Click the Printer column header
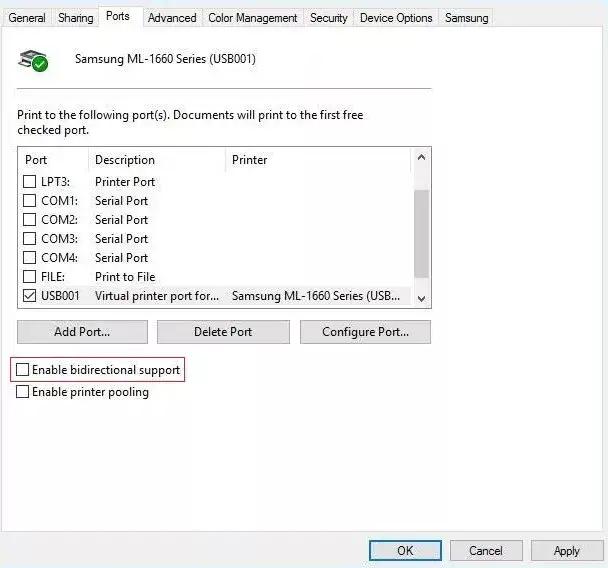This screenshot has height=568, width=608. [318, 160]
